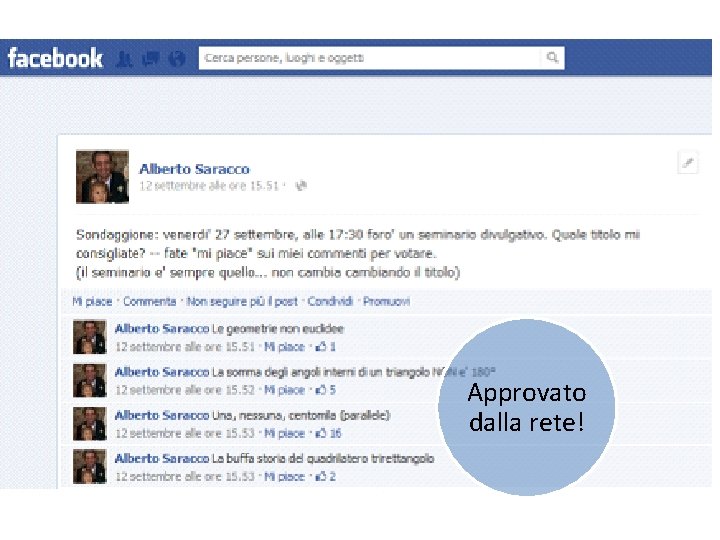The height and width of the screenshot is (540, 720).
Task: Open avatar on 'La buffa storia' comment
Action: (x=90, y=467)
